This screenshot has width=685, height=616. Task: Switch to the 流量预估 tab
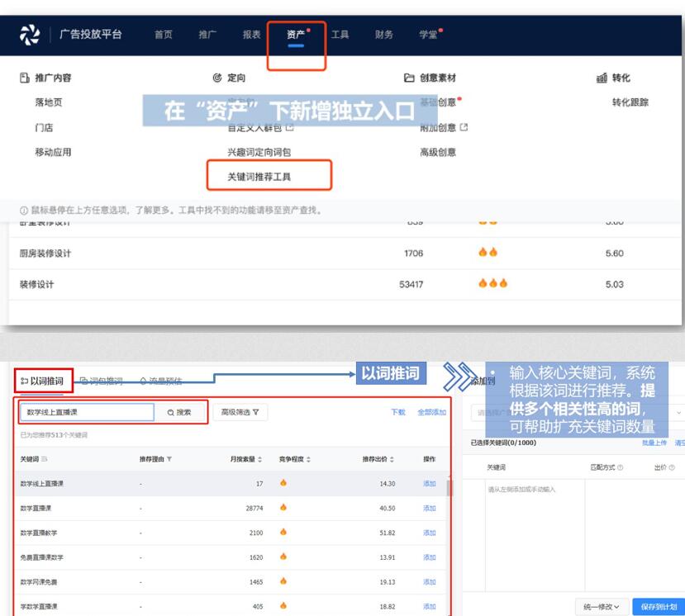point(161,381)
